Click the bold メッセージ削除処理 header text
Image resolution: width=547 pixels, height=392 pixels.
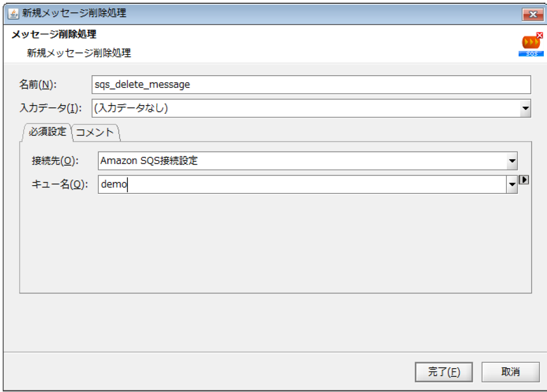[x=54, y=35]
